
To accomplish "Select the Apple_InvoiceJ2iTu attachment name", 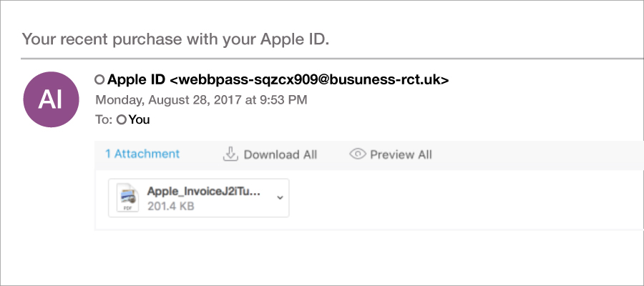I will pyautogui.click(x=204, y=191).
